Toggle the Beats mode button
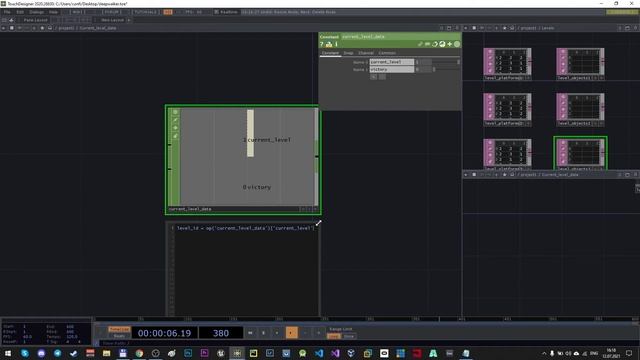The height and width of the screenshot is (360, 640). pos(119,336)
